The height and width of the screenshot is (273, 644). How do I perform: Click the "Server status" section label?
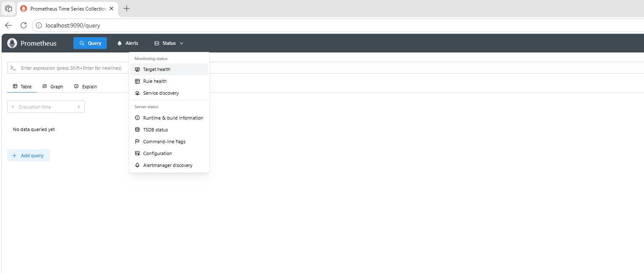point(146,106)
